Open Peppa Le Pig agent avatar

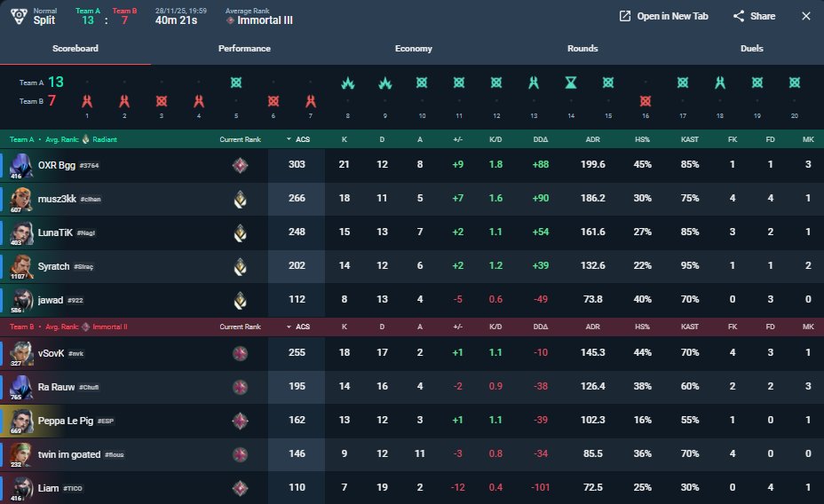21,421
